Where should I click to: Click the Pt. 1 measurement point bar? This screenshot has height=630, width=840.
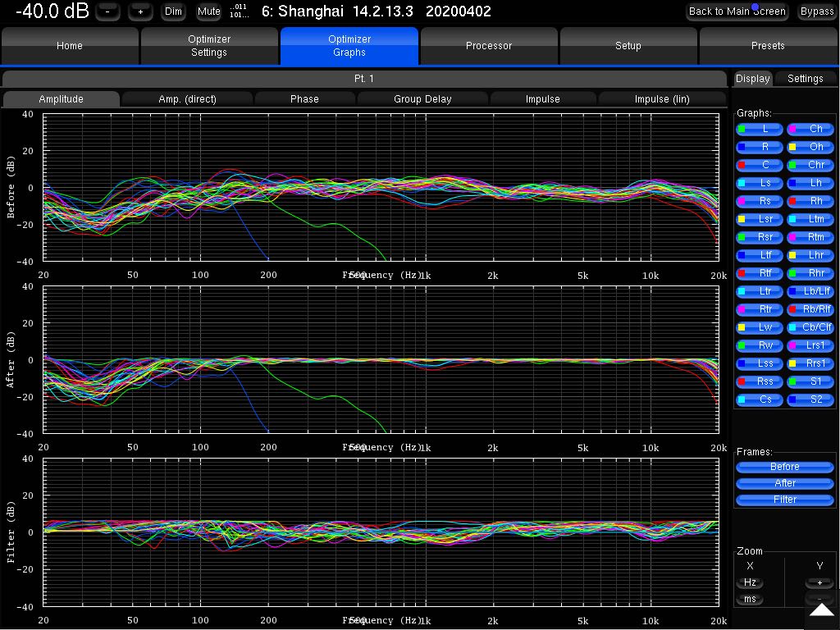coord(364,79)
